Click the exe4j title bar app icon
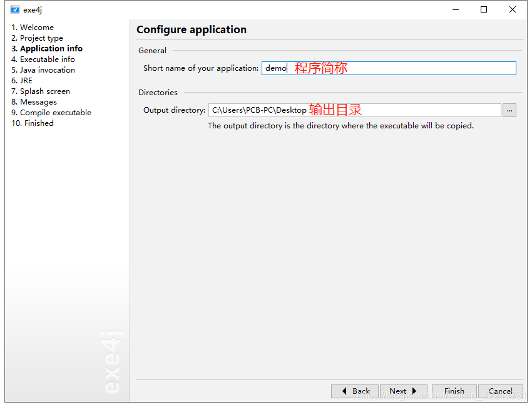Screen dimensions: 532x407 pos(15,9)
